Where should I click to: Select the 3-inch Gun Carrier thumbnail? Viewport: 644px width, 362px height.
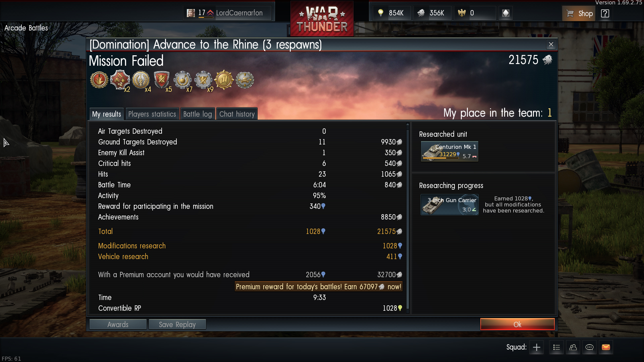click(449, 205)
